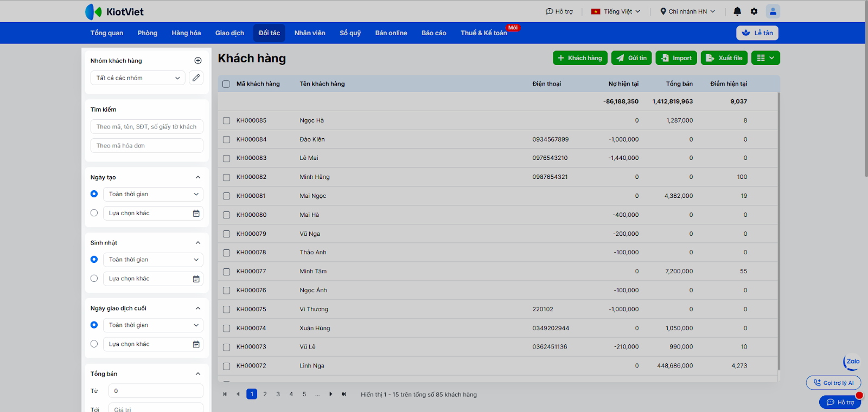Open user account avatar
Image resolution: width=868 pixels, height=412 pixels.
(773, 11)
